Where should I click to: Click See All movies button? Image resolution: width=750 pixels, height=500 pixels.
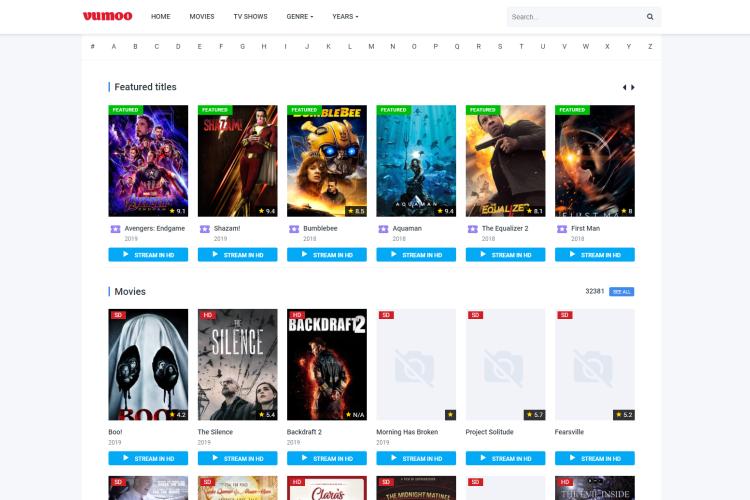point(621,291)
